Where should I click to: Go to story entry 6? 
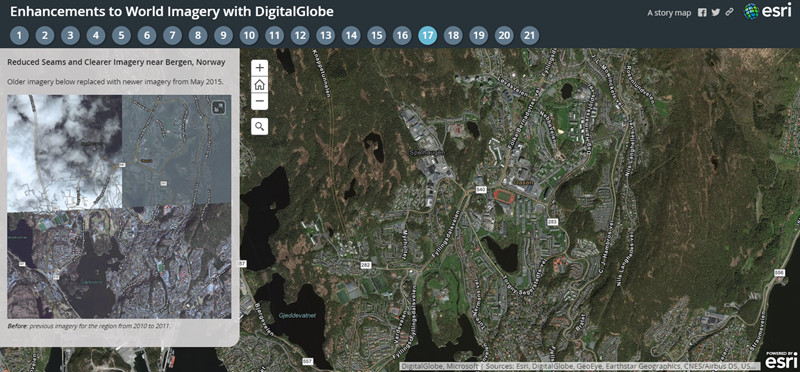tap(147, 36)
